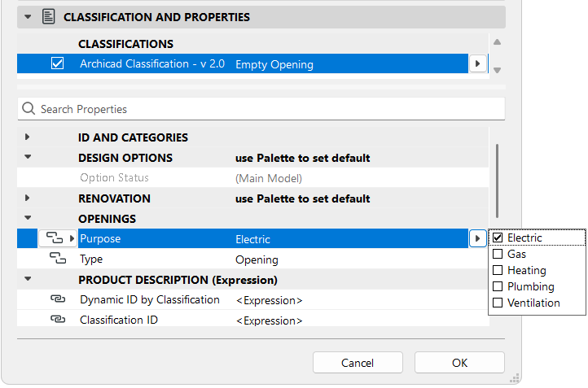588x388 pixels.
Task: Collapse Product Description (Expression) group
Action: (x=28, y=279)
